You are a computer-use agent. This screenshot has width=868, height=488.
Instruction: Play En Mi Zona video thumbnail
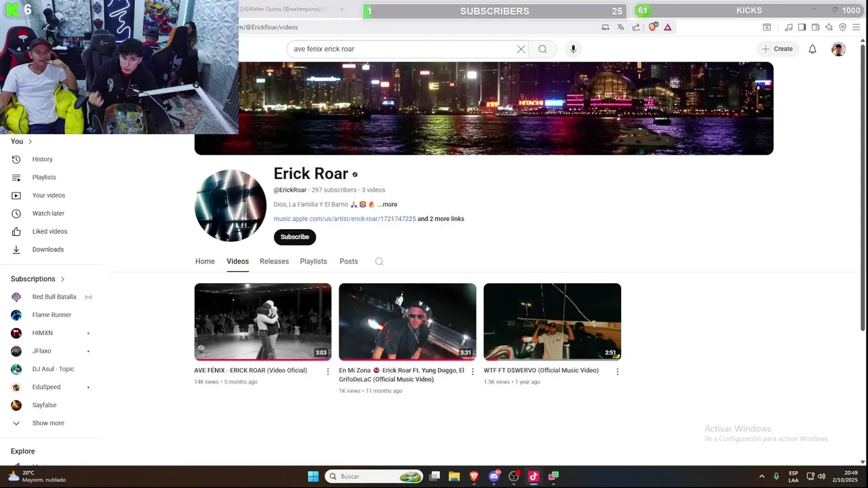coord(408,322)
